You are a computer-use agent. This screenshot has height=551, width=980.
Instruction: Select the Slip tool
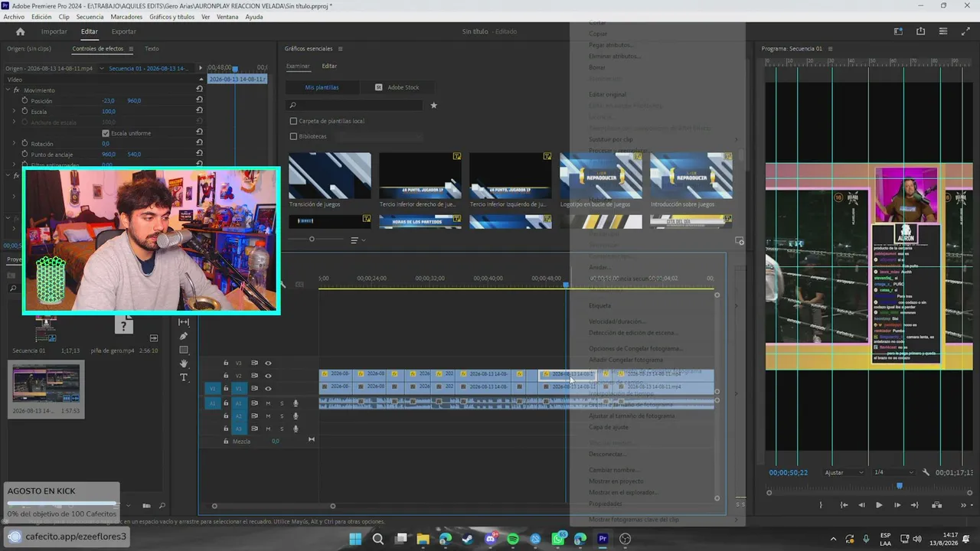pos(184,322)
